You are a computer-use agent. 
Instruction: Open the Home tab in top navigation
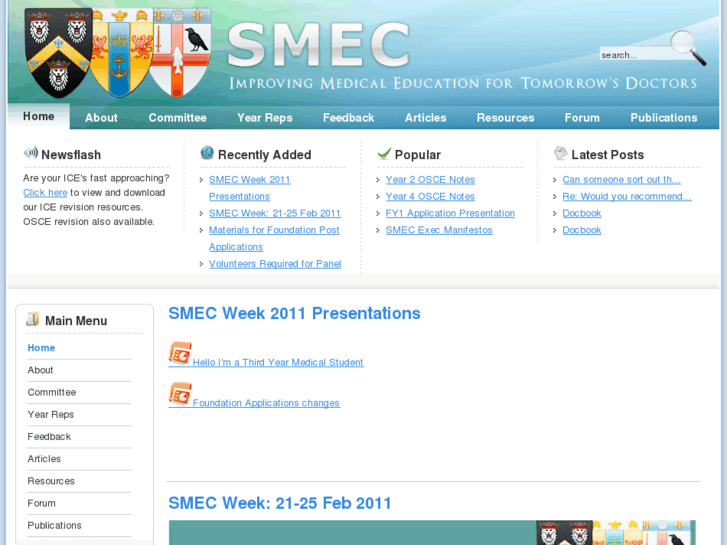(x=39, y=116)
